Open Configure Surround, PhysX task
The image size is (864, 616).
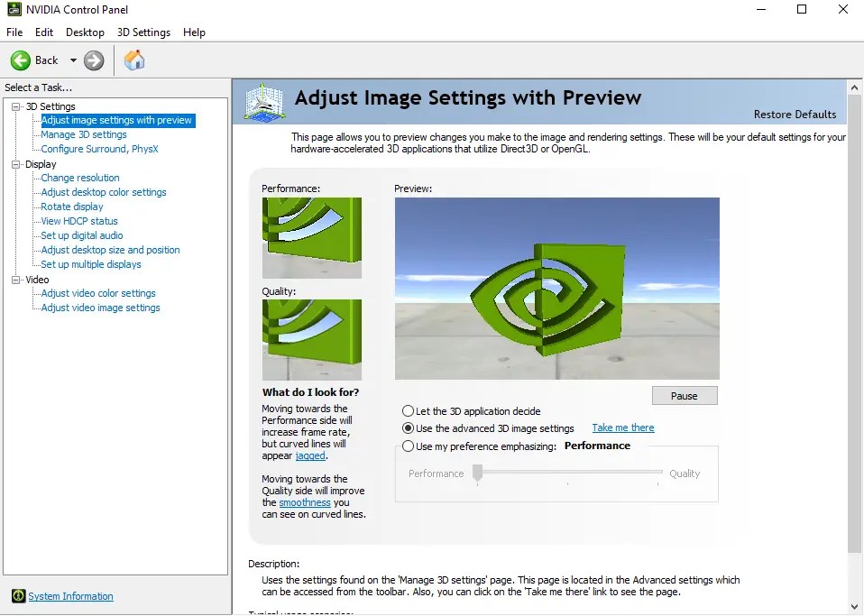click(100, 149)
